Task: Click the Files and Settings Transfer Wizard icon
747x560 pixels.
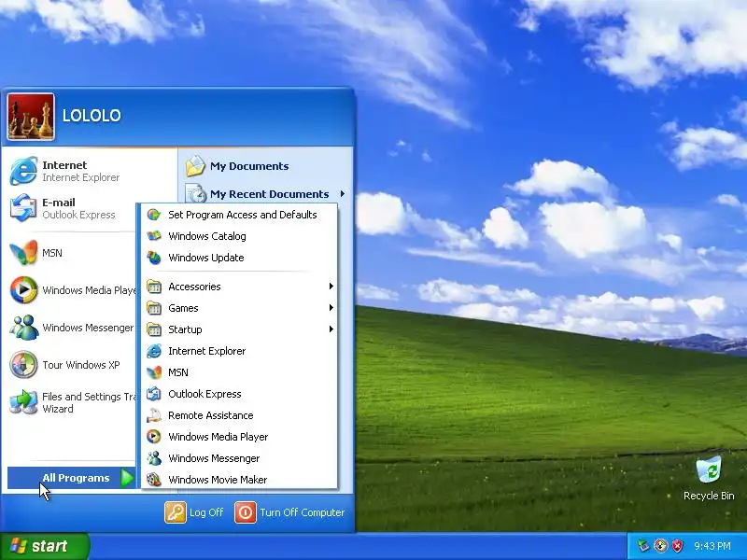Action: (23, 402)
